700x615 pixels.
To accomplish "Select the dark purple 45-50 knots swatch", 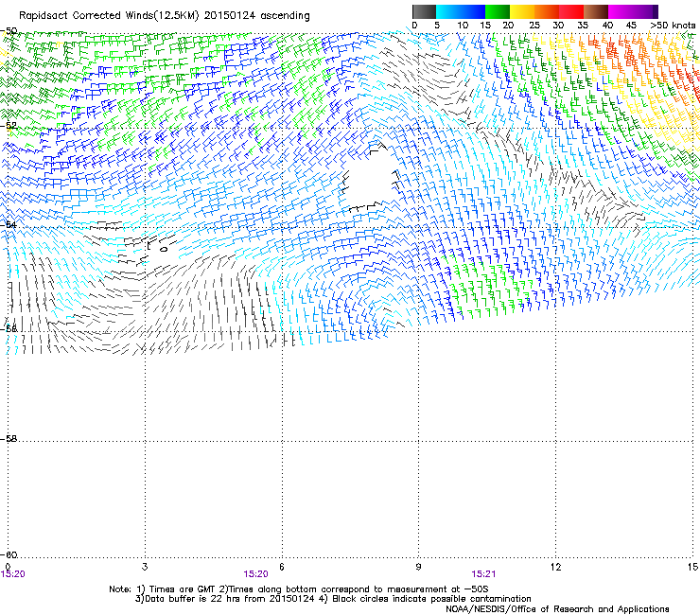I will 645,11.
